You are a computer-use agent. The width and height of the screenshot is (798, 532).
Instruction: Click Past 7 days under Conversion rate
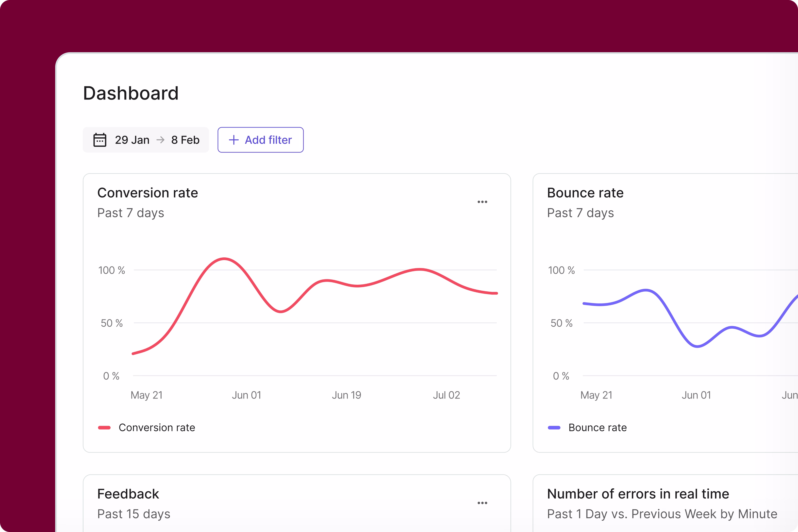tap(131, 213)
